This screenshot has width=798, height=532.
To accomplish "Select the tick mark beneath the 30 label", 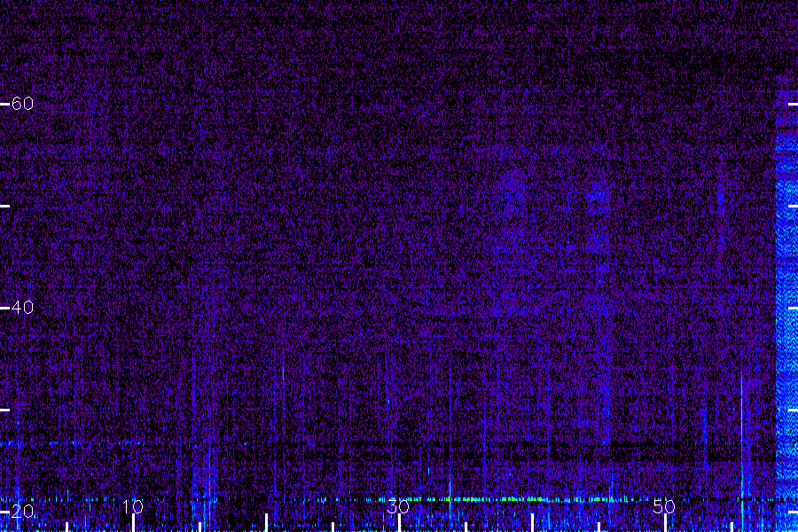I will 399,523.
